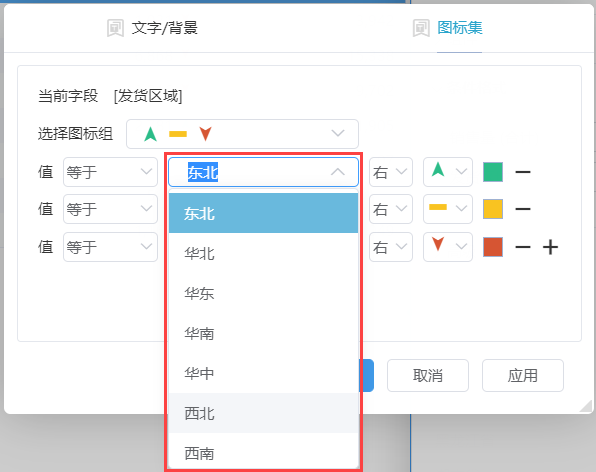Open the green color swatch
The width and height of the screenshot is (596, 472).
[493, 172]
